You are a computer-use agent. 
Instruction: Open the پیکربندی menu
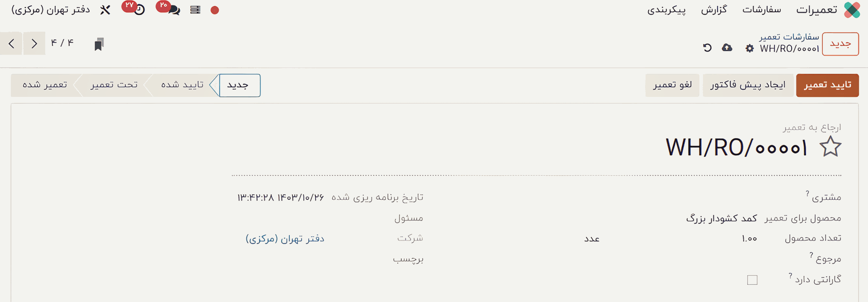point(667,10)
